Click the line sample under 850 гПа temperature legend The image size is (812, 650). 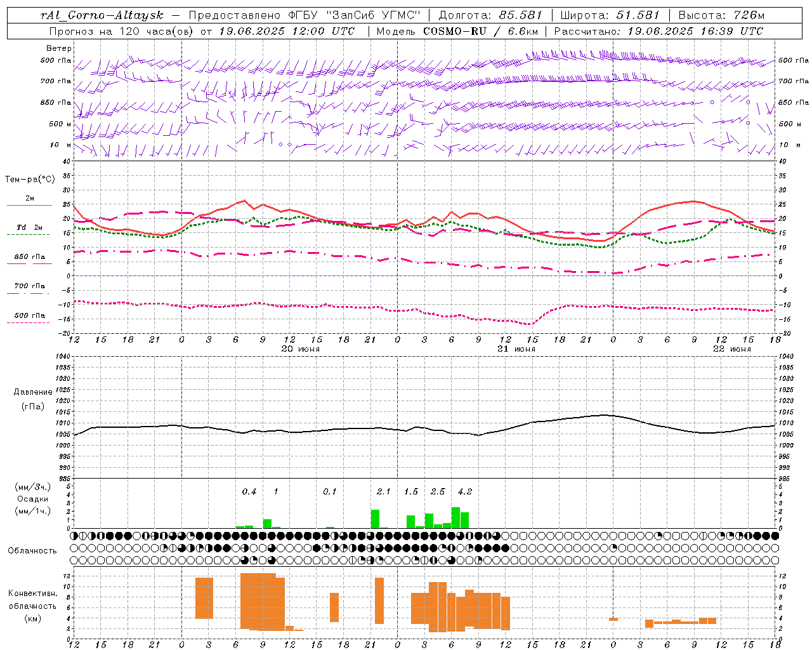pyautogui.click(x=29, y=264)
